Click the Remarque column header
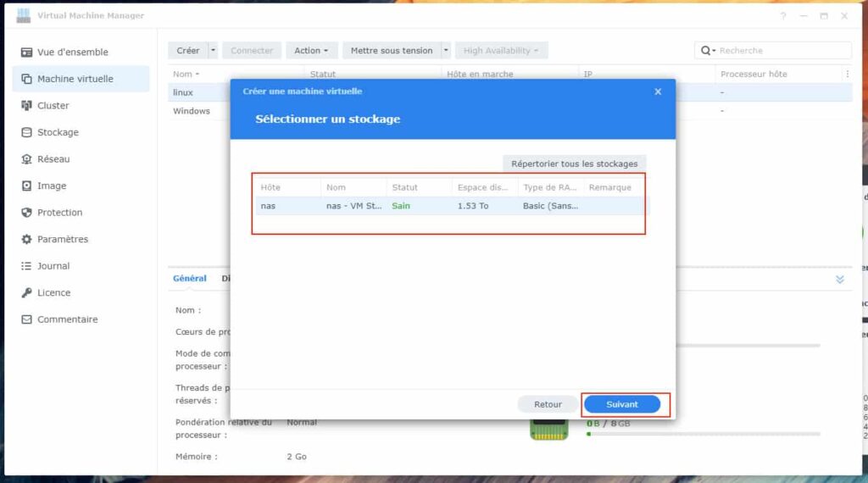Viewport: 868px width, 483px height. tap(614, 187)
